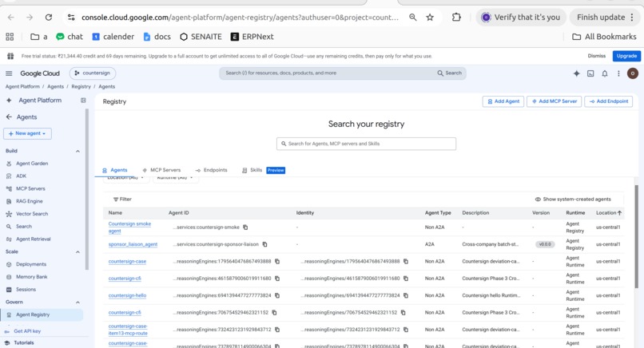Switch to the Endpoints tab
The image size is (644, 348).
tap(211, 170)
